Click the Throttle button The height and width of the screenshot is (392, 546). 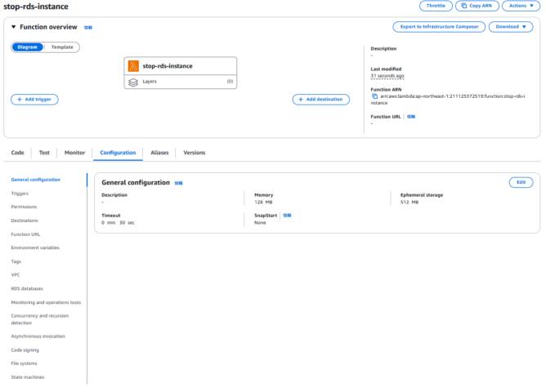436,6
